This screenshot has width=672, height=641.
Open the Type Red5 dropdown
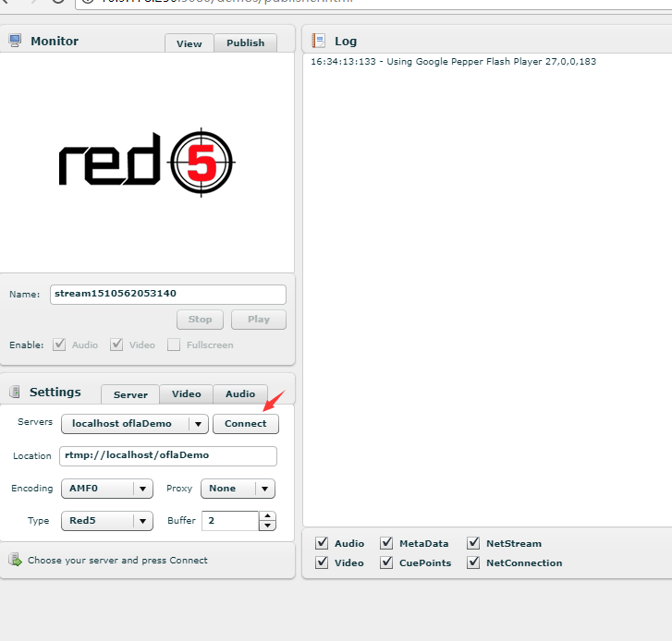coord(107,521)
